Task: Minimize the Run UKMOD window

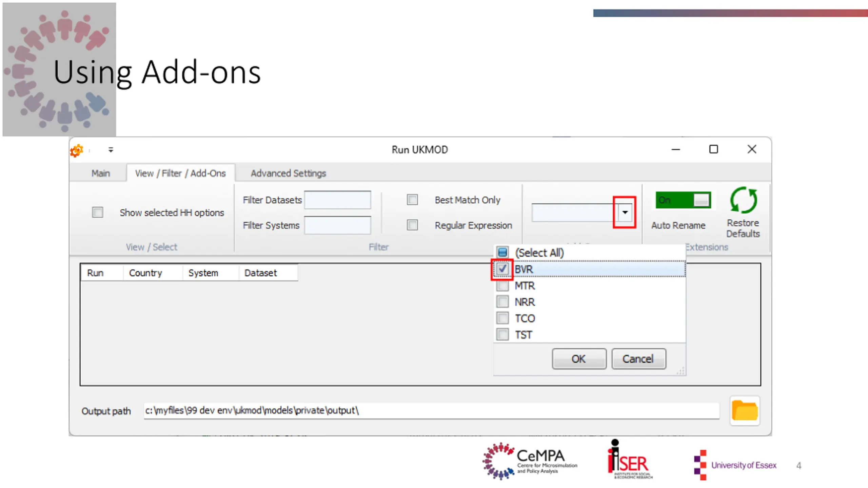Action: point(676,149)
